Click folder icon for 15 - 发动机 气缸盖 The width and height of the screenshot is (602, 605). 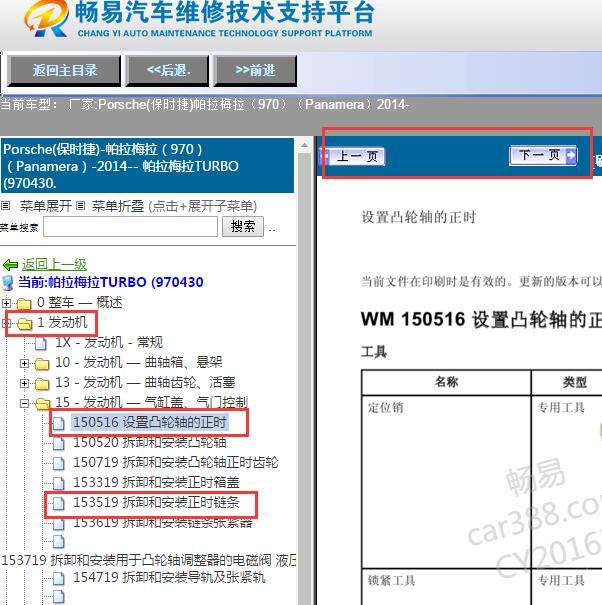[x=42, y=404]
